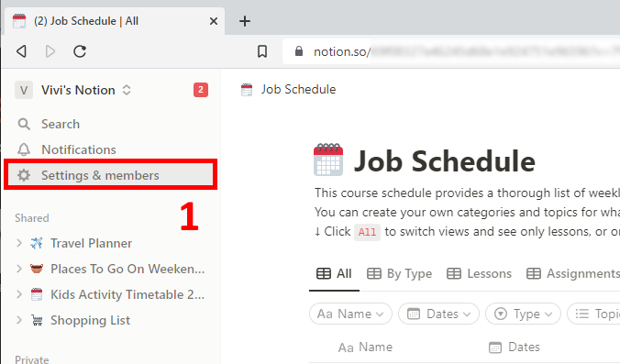Viewport: 620px width, 364px height.
Task: Switch to the All view tab
Action: 334,273
